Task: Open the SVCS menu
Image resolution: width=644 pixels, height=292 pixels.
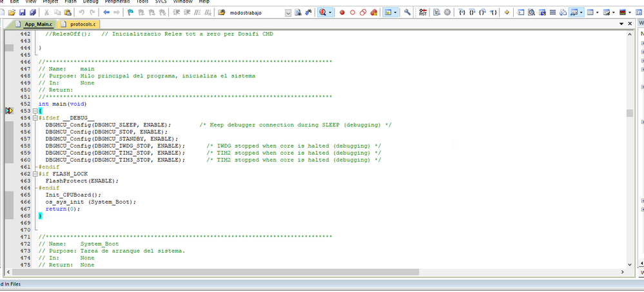Action: coord(161,2)
